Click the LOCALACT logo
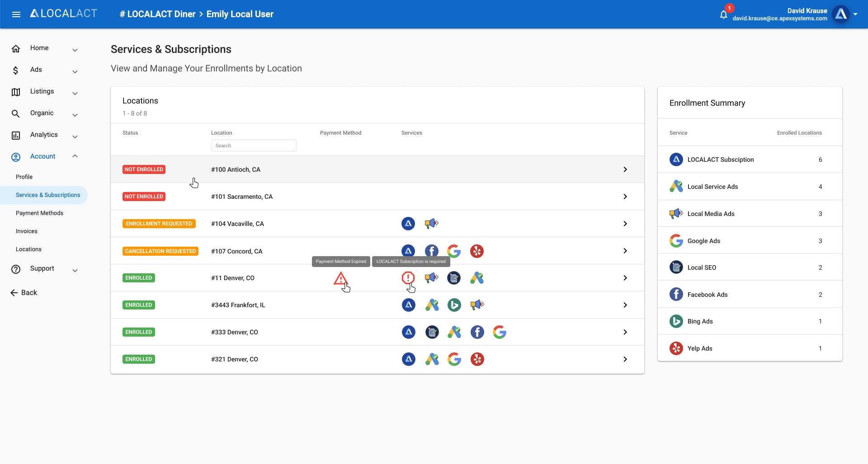868x464 pixels. [64, 14]
